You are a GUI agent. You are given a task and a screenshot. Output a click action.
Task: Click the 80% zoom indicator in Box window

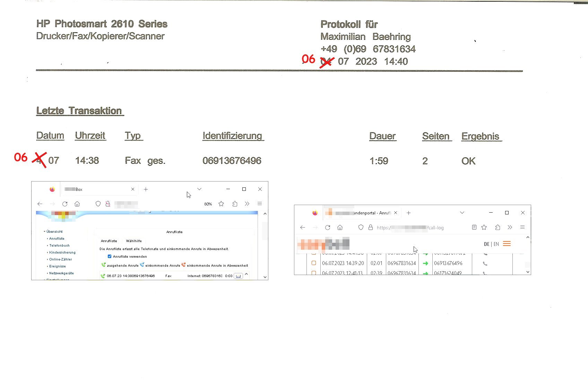(x=208, y=204)
